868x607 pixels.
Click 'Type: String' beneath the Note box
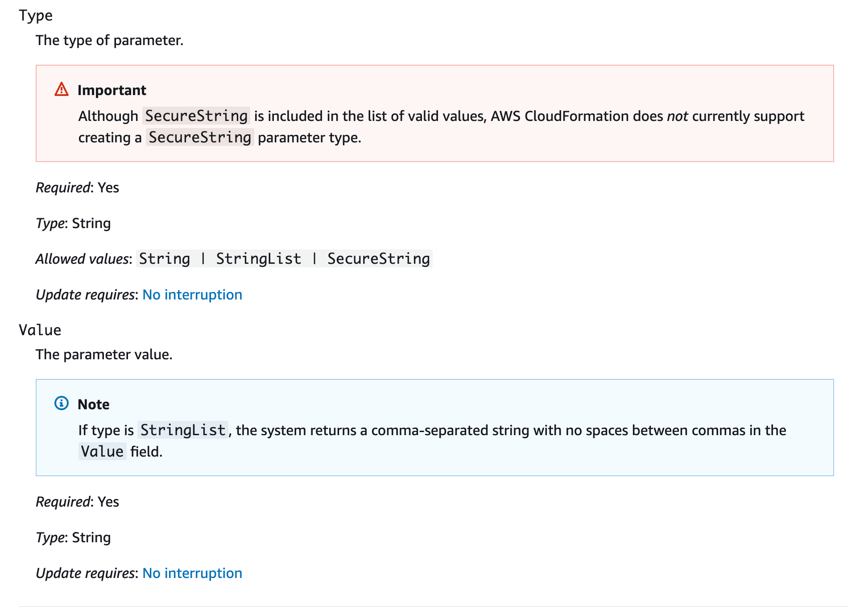[x=73, y=537]
